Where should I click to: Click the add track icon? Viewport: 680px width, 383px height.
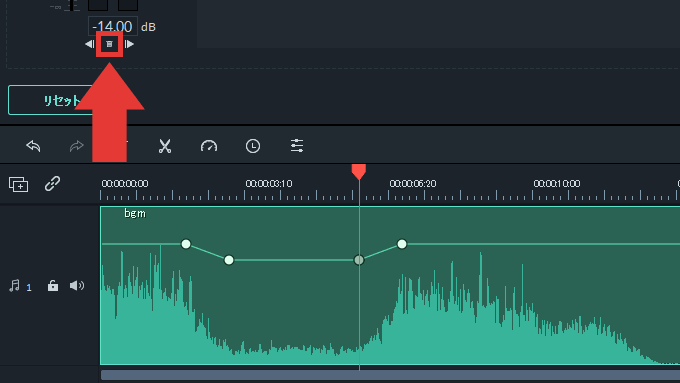tap(18, 184)
